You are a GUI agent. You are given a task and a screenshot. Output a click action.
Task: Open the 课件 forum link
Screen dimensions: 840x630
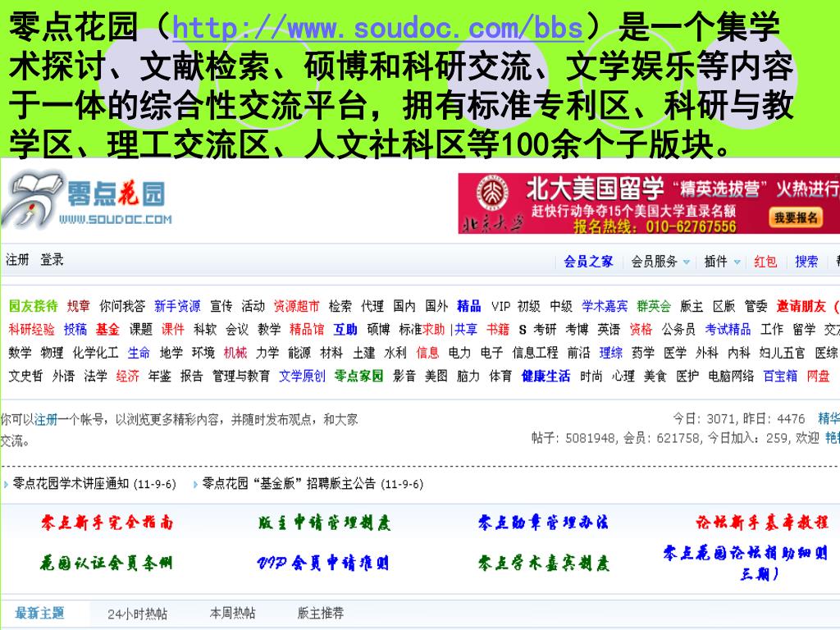(172, 329)
